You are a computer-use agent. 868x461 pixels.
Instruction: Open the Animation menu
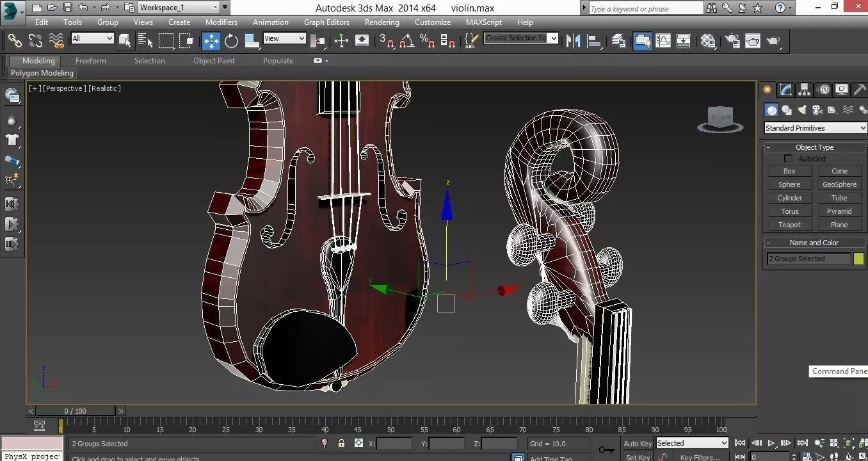(x=270, y=22)
